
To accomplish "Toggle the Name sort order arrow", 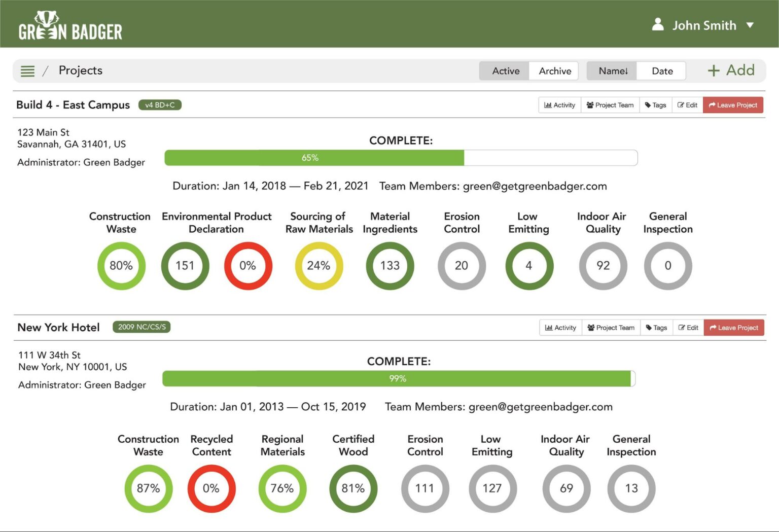I will [x=627, y=71].
